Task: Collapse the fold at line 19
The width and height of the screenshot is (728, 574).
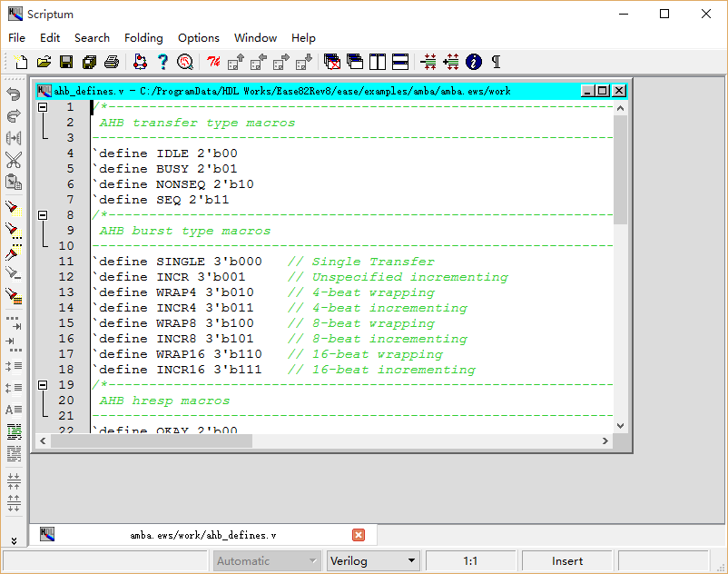Action: [x=43, y=385]
